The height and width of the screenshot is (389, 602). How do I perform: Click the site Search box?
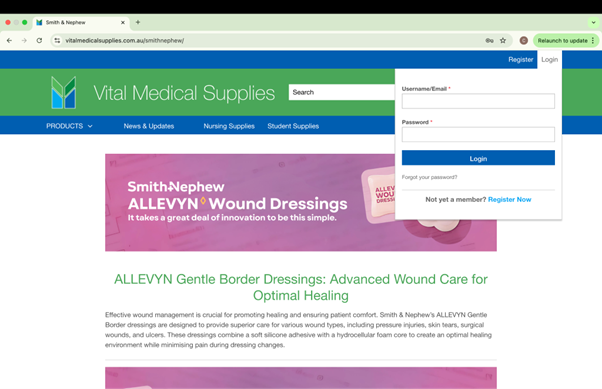[x=342, y=92]
